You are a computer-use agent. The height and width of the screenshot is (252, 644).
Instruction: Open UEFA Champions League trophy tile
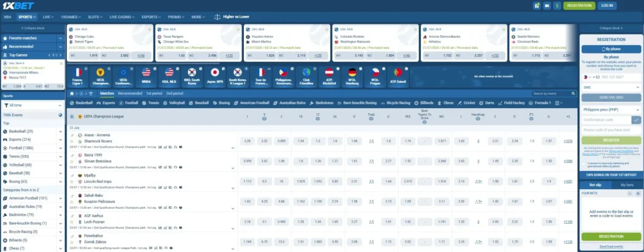tap(100, 77)
